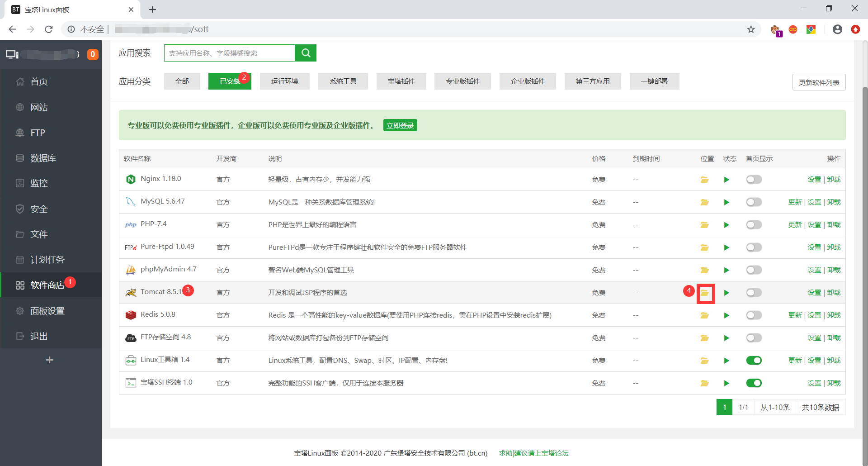Click the Tomcat status play icon
This screenshot has height=466, width=868.
point(726,293)
